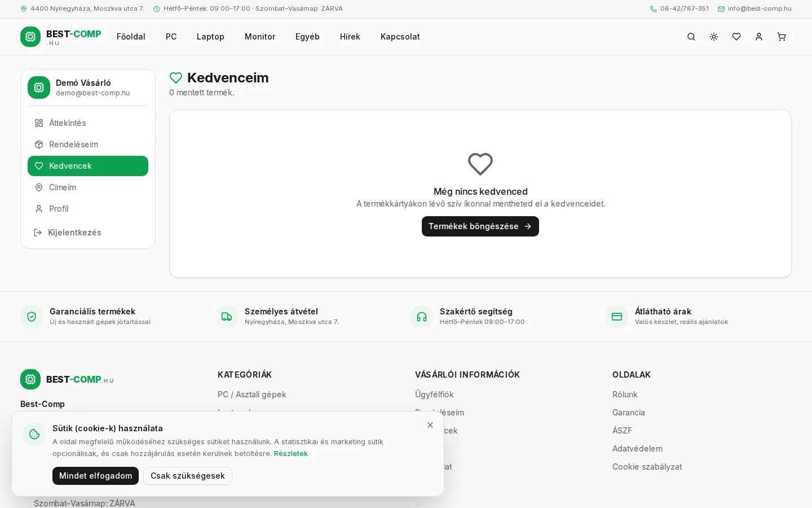Viewport: 812px width, 508px height.
Task: Select Címeim in account sidebar
Action: tap(88, 187)
